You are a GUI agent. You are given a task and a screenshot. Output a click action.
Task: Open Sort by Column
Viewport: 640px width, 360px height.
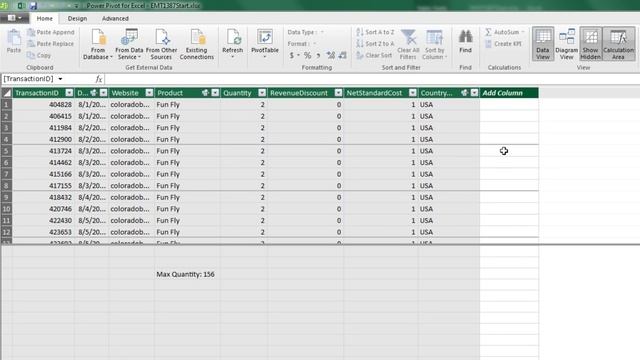coord(434,44)
